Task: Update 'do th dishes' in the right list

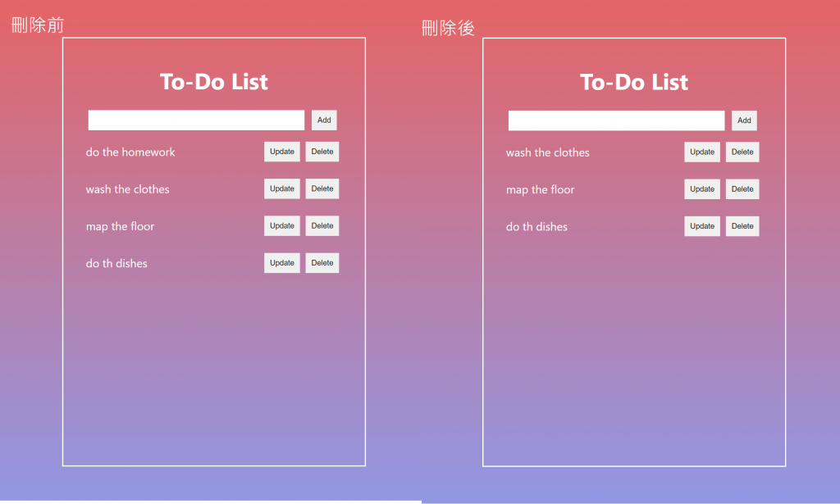Action: (x=702, y=226)
